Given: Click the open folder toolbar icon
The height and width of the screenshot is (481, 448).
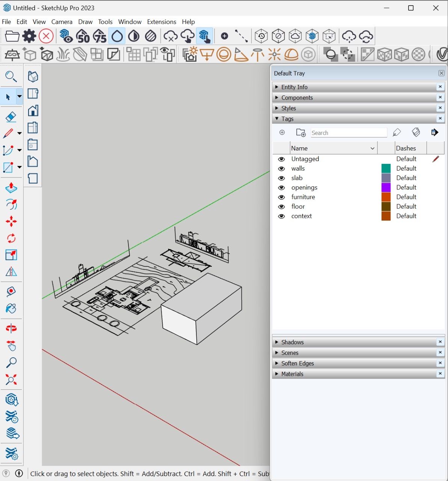Looking at the screenshot, I should click(x=12, y=36).
